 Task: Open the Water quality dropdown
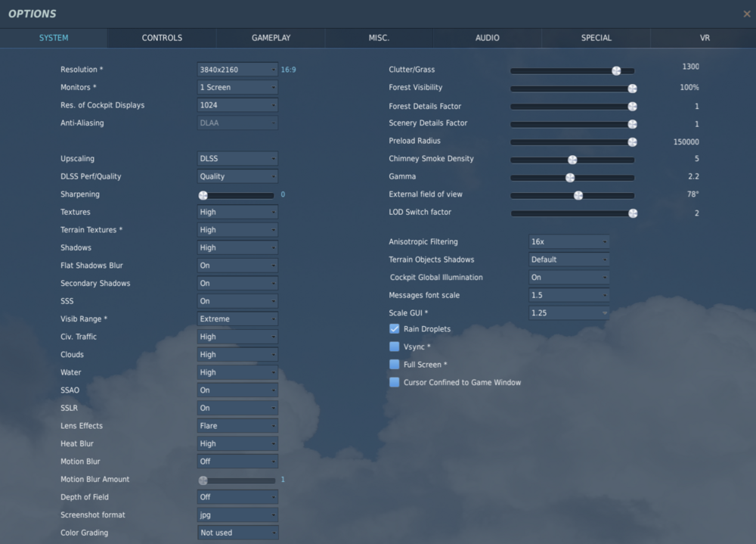237,373
